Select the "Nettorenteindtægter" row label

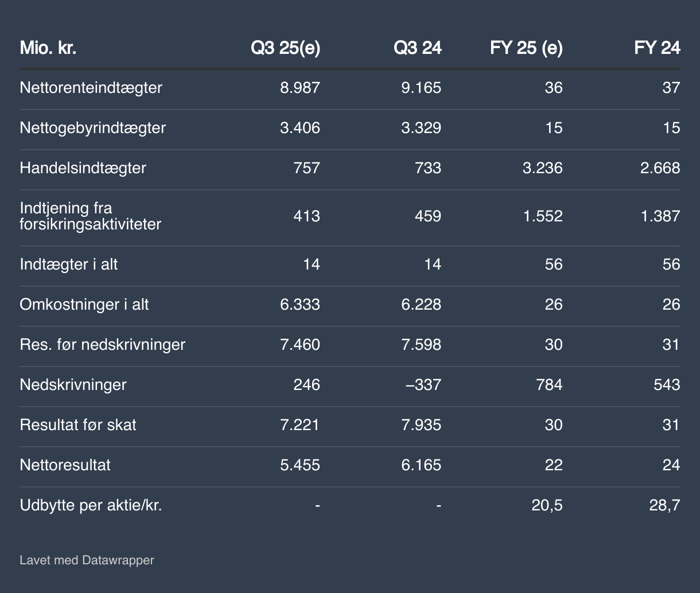(x=91, y=88)
